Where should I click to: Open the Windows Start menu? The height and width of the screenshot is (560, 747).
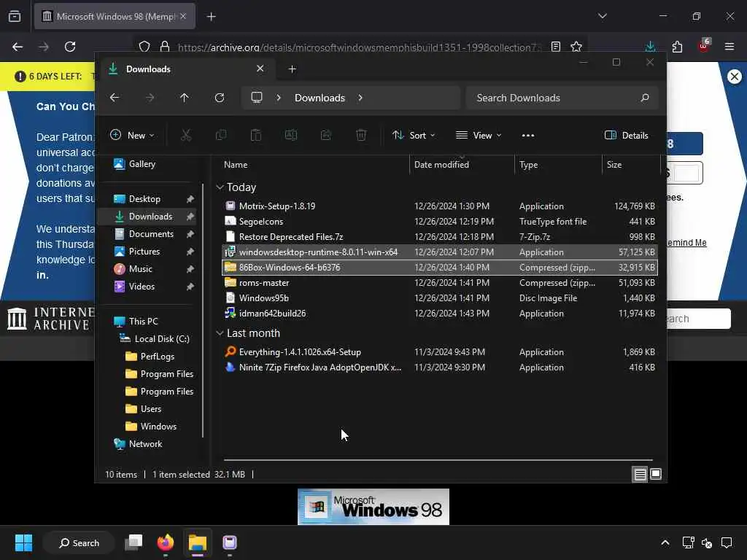point(23,542)
